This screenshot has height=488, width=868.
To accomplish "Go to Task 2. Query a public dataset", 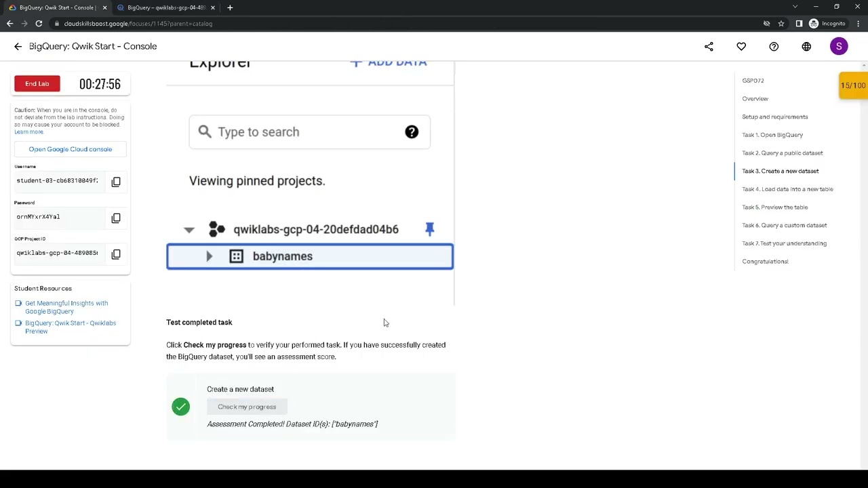I will (x=782, y=153).
